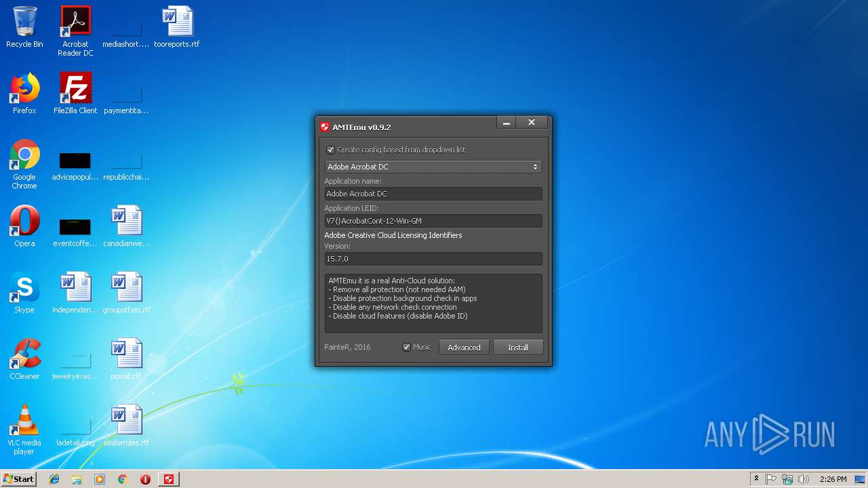Click the Version field showing 15.7.0

433,259
